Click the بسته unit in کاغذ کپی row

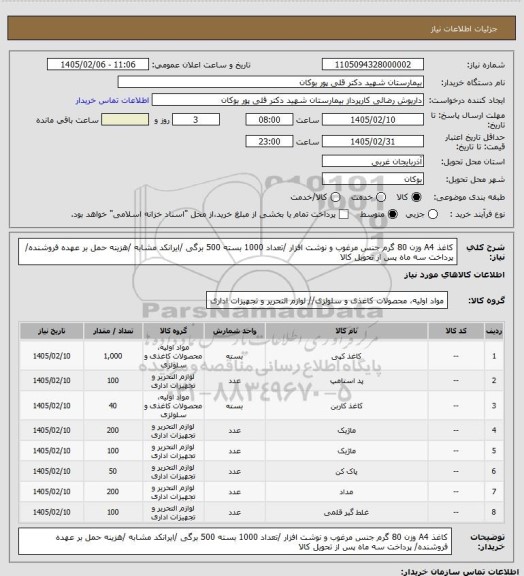(x=234, y=356)
